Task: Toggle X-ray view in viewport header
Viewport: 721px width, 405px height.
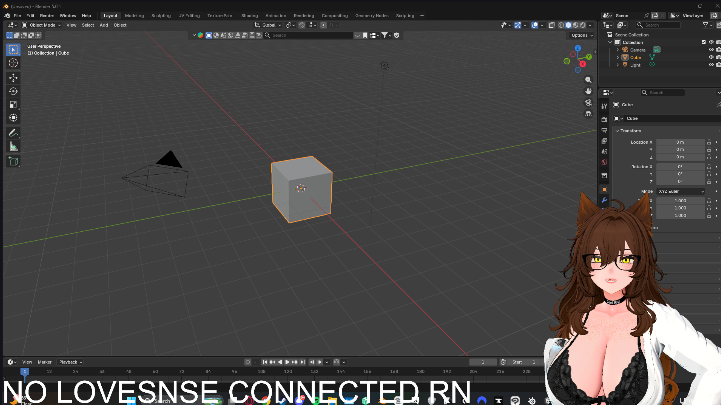Action: coord(551,25)
